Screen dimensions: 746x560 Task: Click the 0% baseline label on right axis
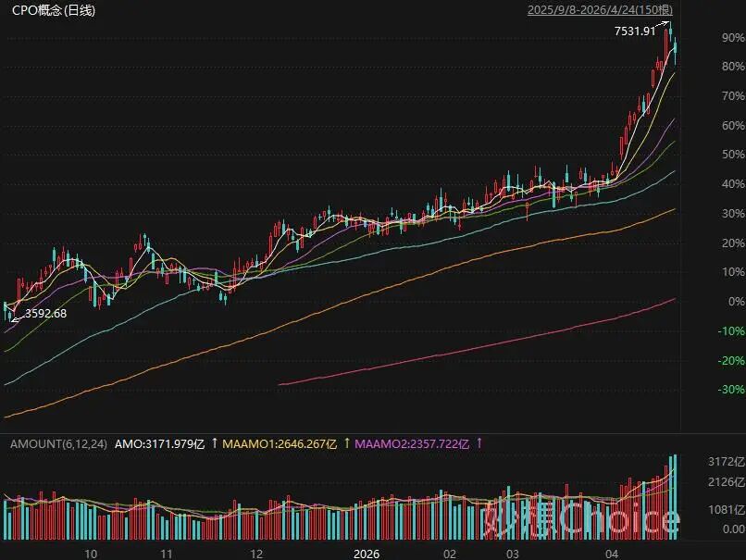(735, 302)
